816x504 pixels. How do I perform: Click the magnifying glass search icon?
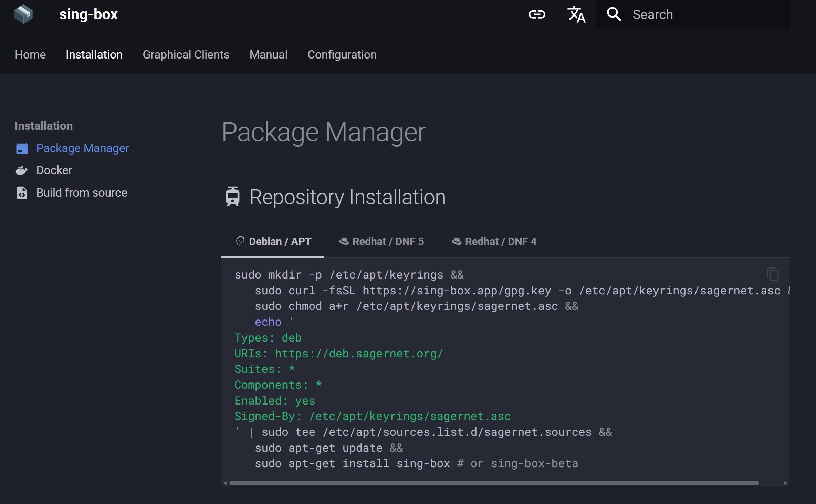614,14
